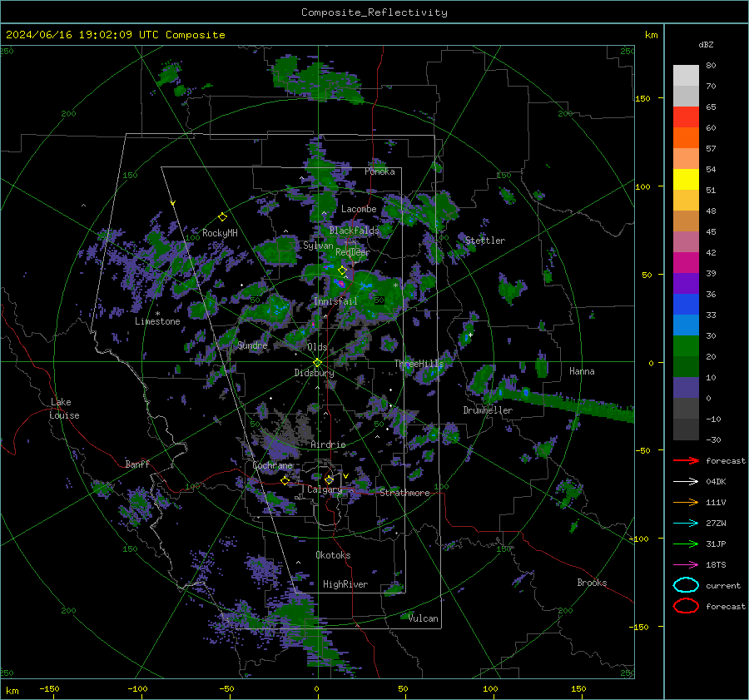
Task: Click the Airdrie label
Action: [328, 444]
